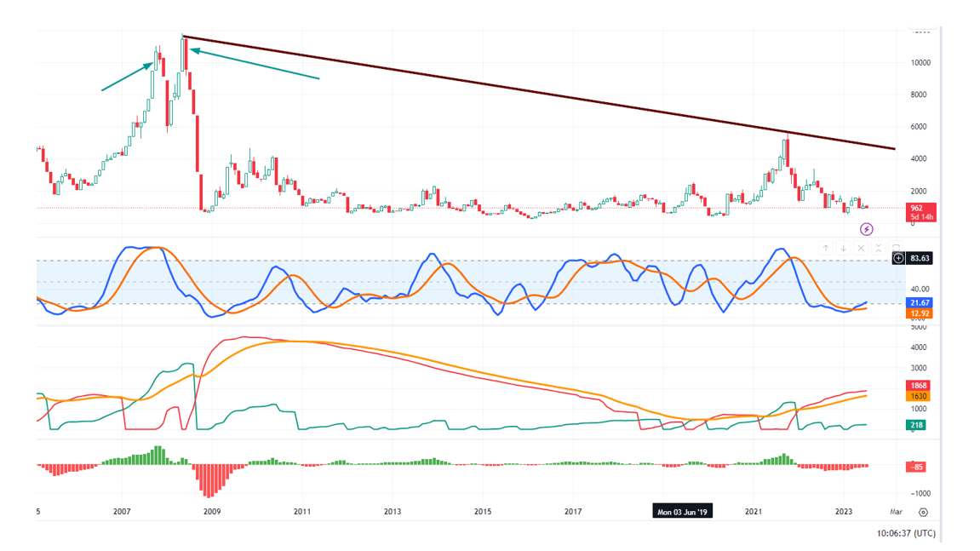Expand the orange 12.92 value label
Image resolution: width=980 pixels, height=551 pixels.
[920, 313]
